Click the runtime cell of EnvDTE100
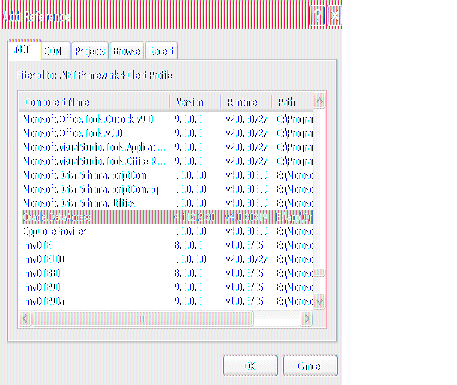 tap(246, 259)
